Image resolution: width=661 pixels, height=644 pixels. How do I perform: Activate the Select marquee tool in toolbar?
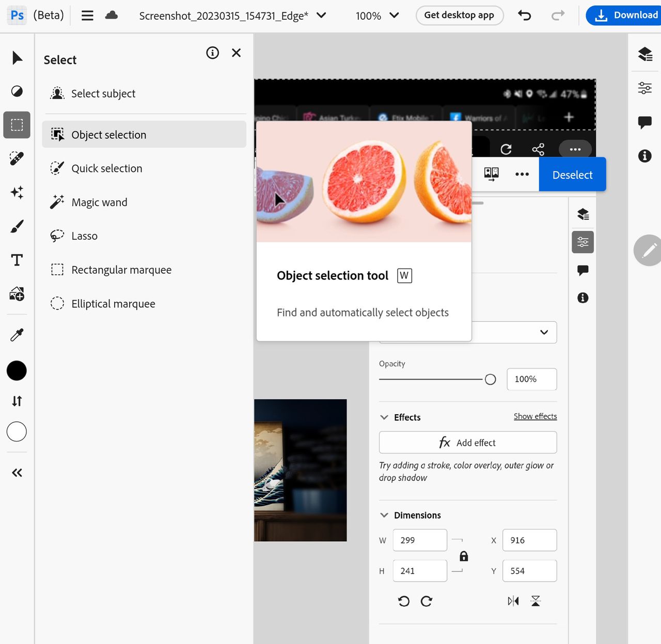click(x=17, y=125)
